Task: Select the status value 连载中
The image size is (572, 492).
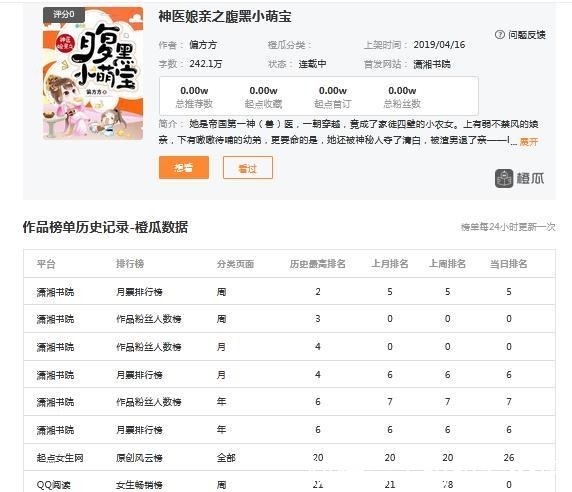Action: click(x=313, y=64)
